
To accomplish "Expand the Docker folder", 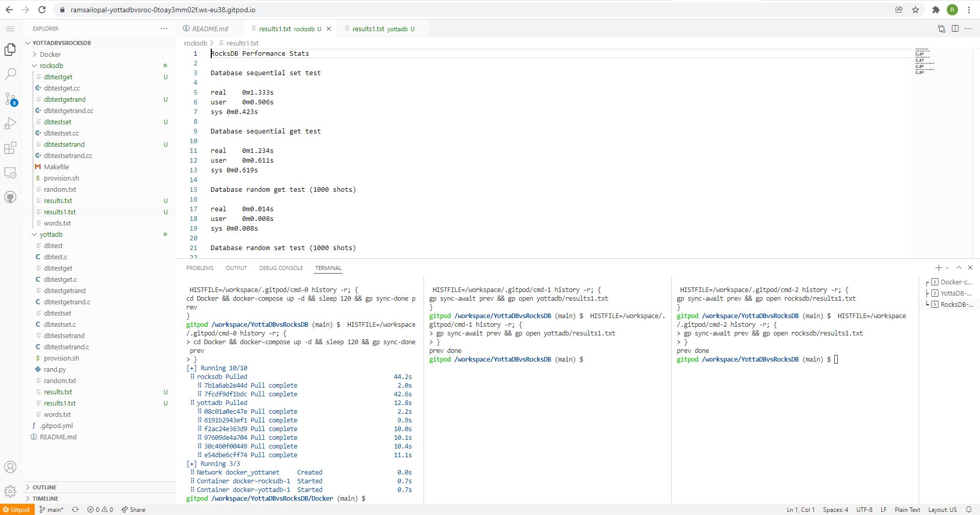I will click(50, 54).
